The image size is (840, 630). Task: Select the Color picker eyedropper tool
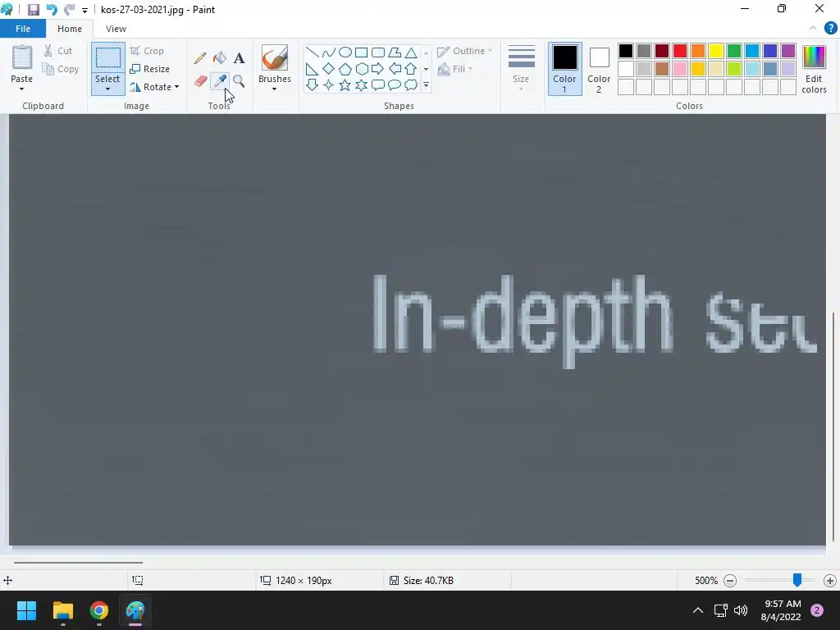[x=220, y=81]
